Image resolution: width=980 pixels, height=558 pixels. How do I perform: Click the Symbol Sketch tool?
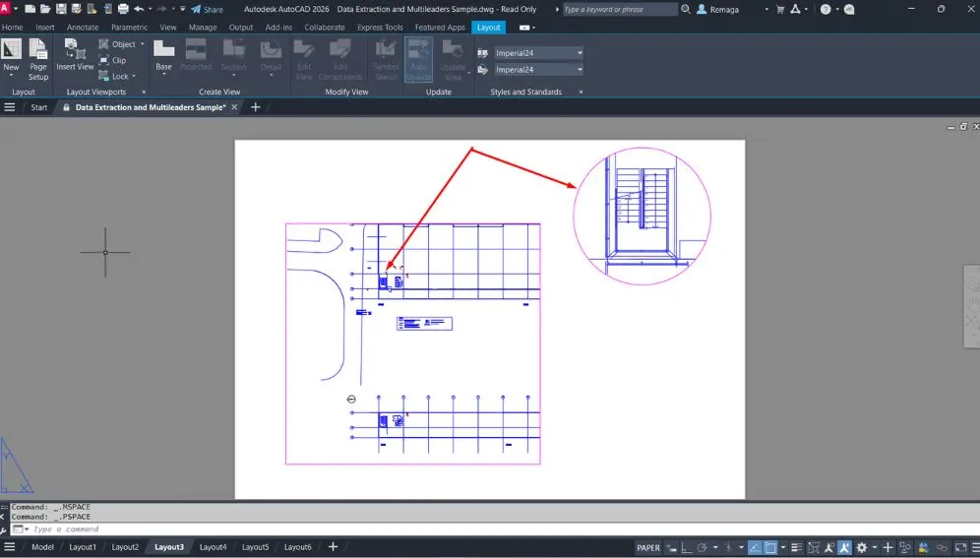point(386,59)
